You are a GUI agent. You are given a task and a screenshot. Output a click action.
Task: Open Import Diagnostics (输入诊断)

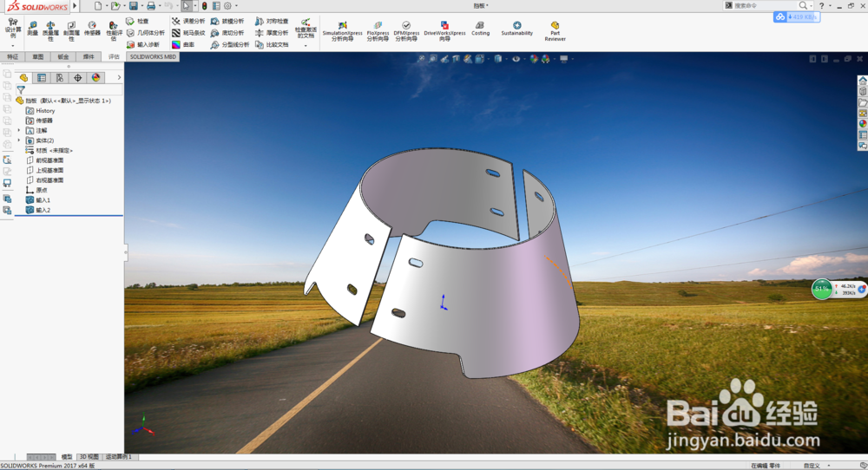(x=143, y=44)
